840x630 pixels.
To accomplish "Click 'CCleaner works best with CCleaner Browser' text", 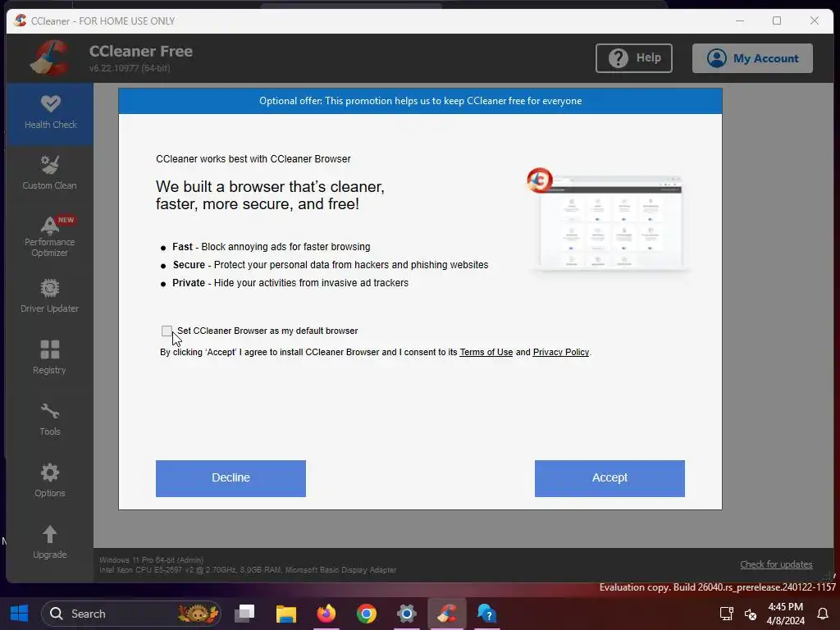I will [253, 159].
